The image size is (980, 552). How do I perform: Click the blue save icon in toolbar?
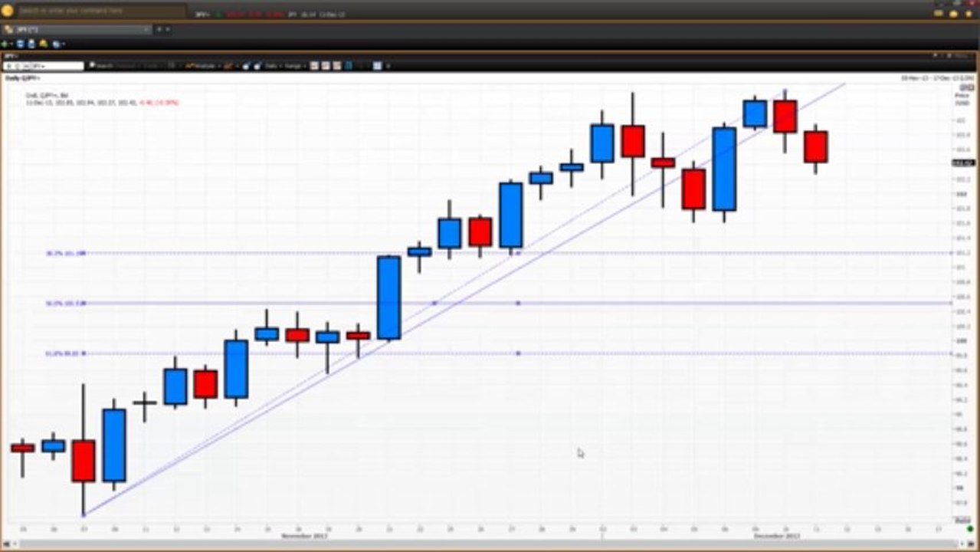[x=20, y=44]
